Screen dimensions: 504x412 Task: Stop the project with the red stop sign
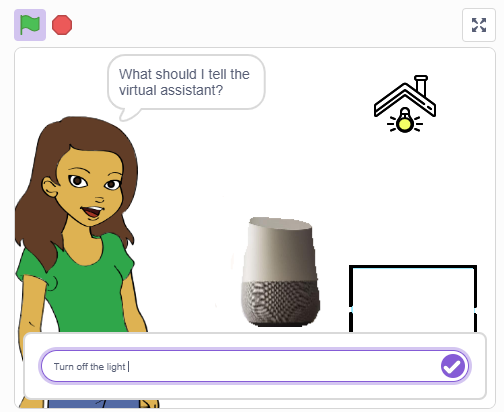(62, 25)
